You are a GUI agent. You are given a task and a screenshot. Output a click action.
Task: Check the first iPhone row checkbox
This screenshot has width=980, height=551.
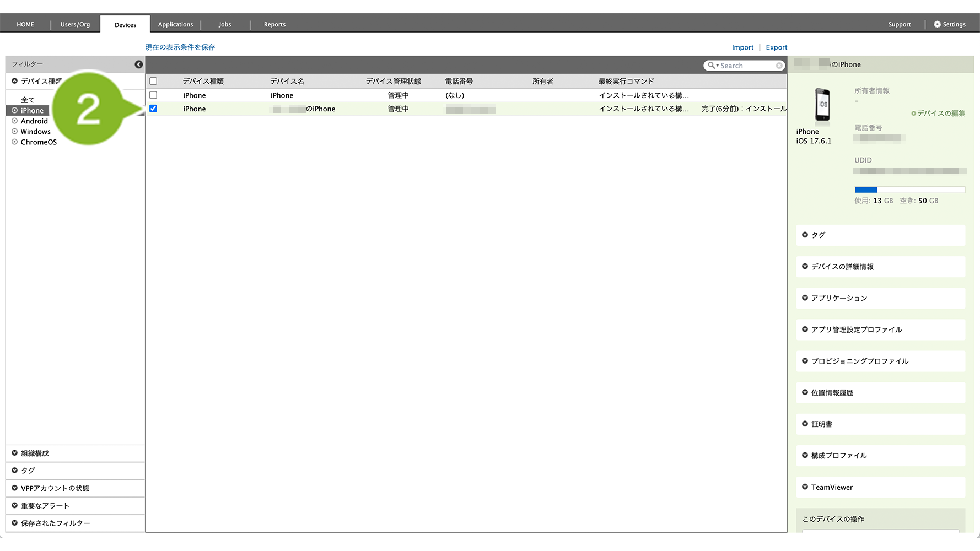point(153,95)
